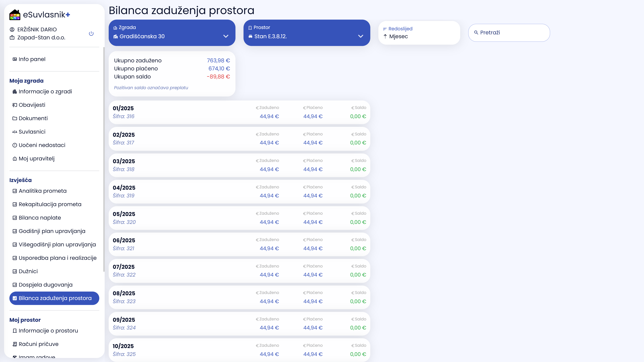
Task: Open the 01/2025 month row
Action: 239,112
